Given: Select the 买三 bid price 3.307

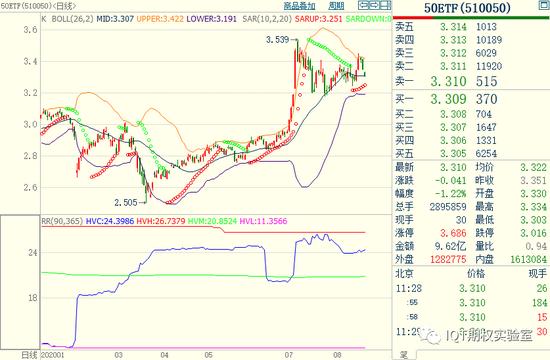Looking at the screenshot, I should (x=453, y=127).
